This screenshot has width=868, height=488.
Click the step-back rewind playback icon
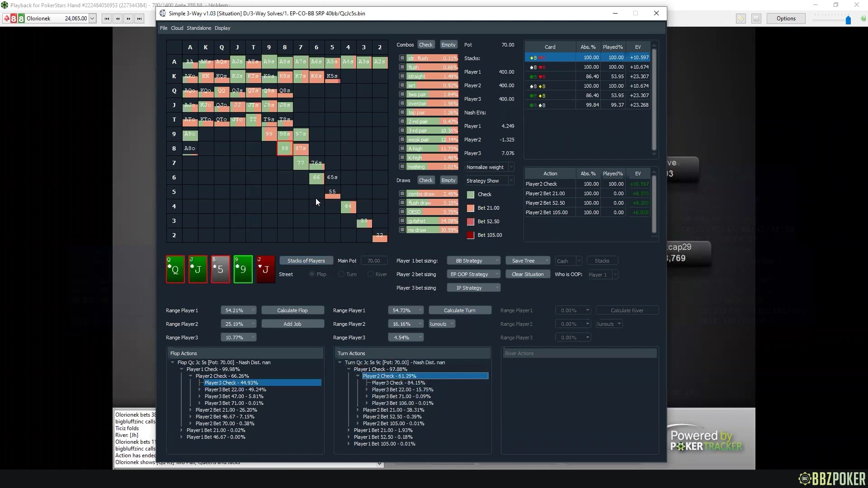(118, 19)
